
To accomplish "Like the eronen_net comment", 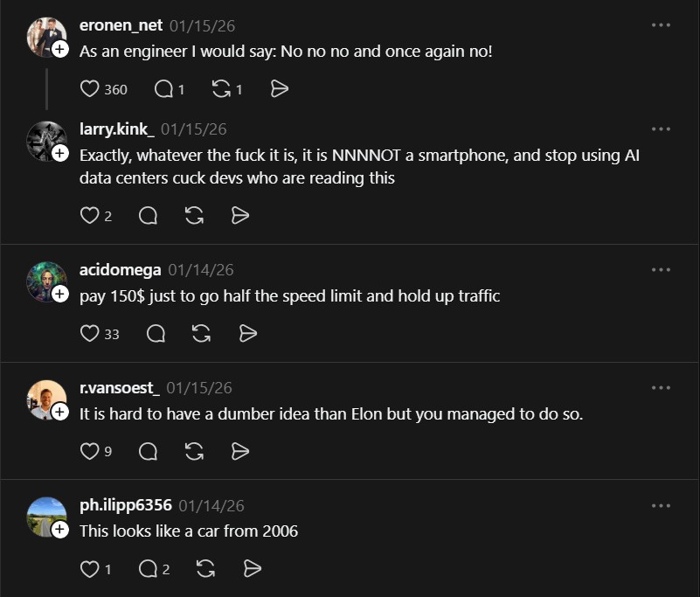I will pyautogui.click(x=90, y=89).
